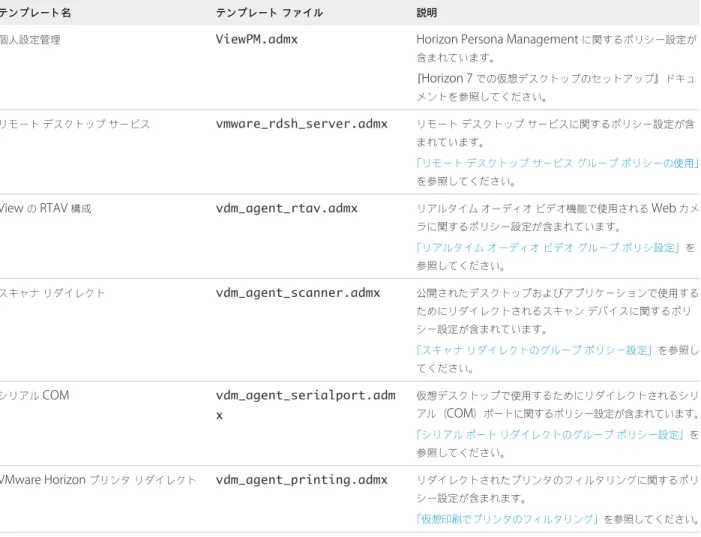The height and width of the screenshot is (537, 701).
Task: Select the vdm_agent_serialport.admx file name
Action: pyautogui.click(x=306, y=405)
